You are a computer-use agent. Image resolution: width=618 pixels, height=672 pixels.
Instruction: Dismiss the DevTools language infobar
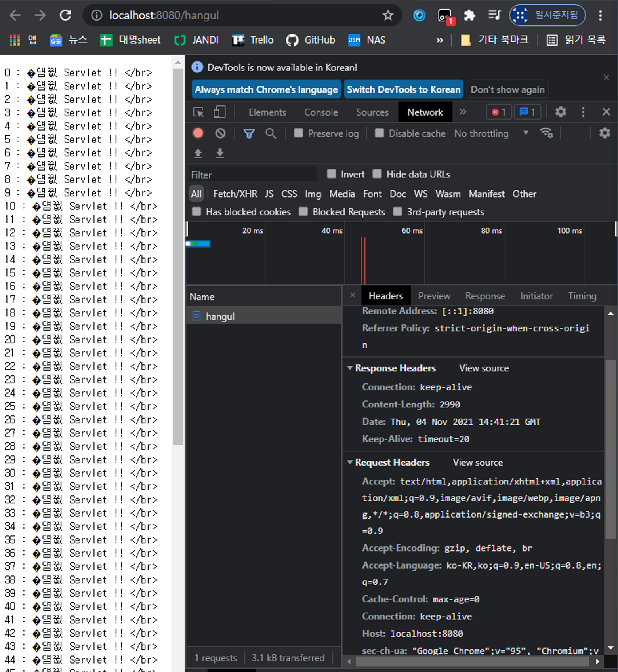[606, 78]
